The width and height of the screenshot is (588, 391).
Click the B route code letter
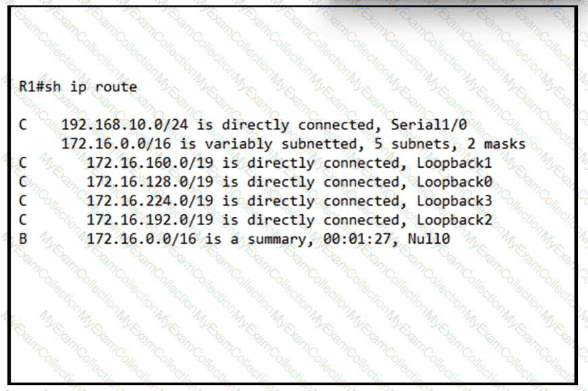pyautogui.click(x=23, y=239)
